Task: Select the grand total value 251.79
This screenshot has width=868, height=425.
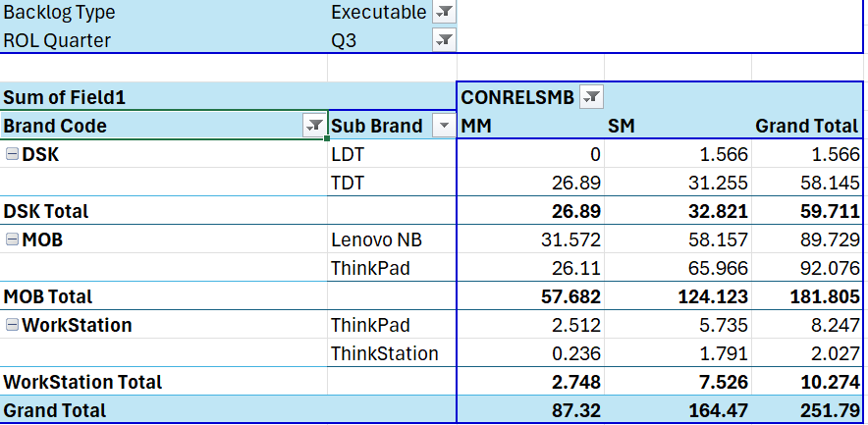Action: pos(832,410)
